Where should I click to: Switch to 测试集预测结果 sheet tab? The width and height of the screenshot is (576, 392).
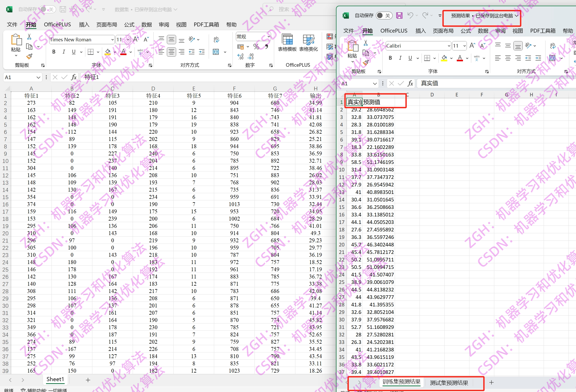click(x=449, y=383)
